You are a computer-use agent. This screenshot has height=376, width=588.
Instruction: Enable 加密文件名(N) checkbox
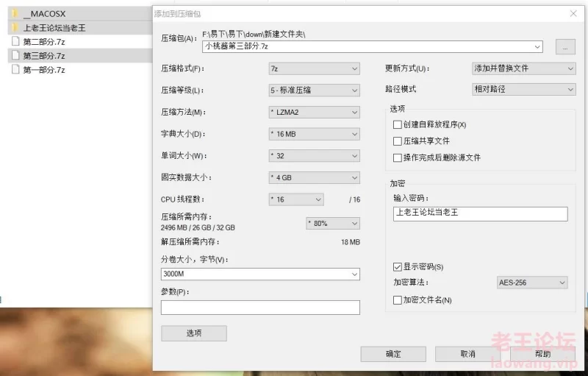[398, 300]
